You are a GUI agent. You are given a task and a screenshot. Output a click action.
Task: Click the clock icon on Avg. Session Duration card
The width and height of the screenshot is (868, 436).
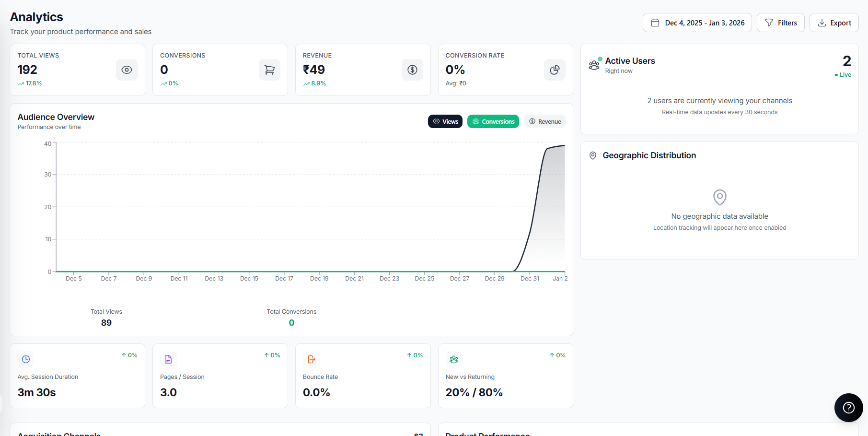tap(25, 359)
